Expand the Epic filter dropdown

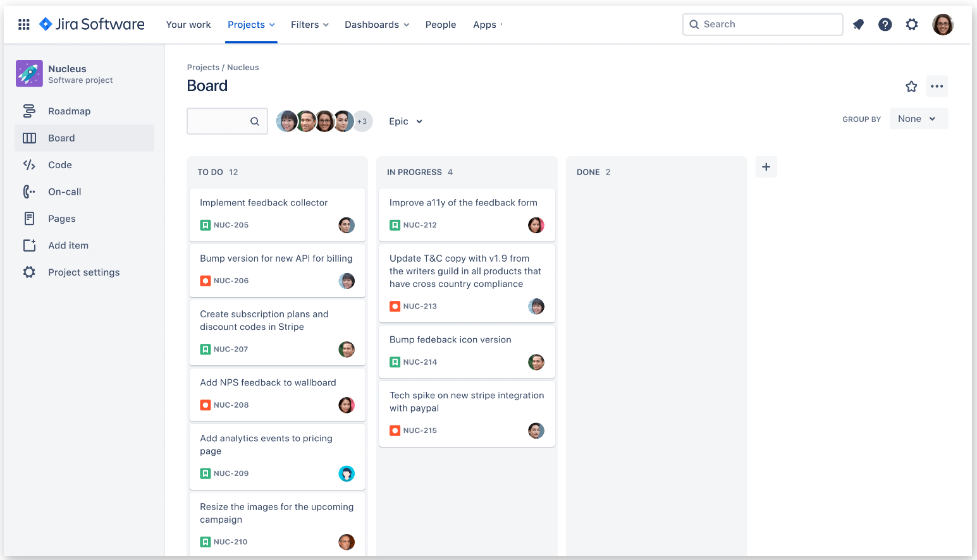pos(405,121)
